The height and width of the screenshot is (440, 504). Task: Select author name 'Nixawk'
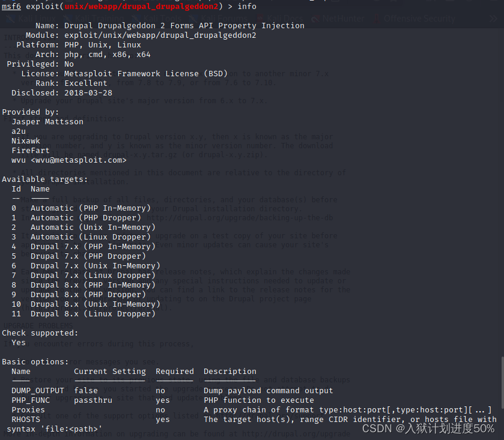point(26,141)
